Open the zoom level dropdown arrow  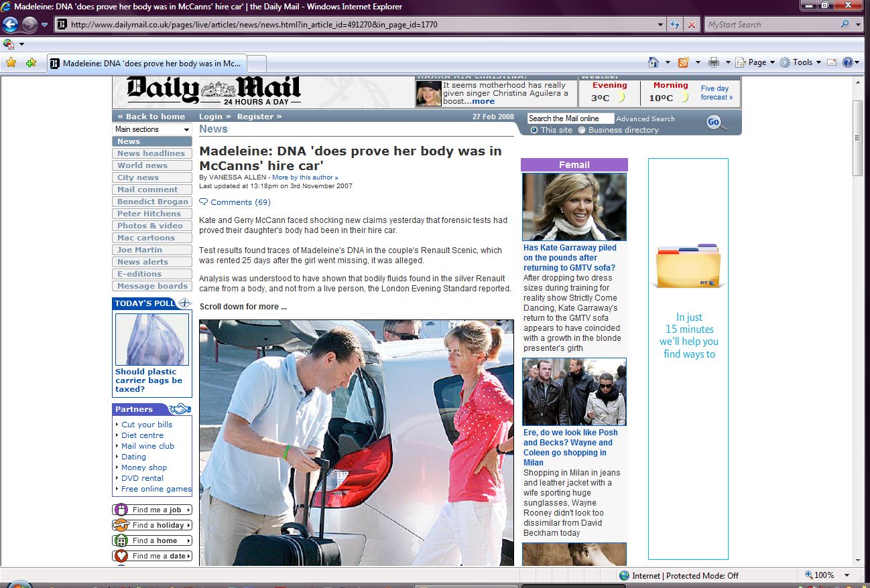pos(847,575)
